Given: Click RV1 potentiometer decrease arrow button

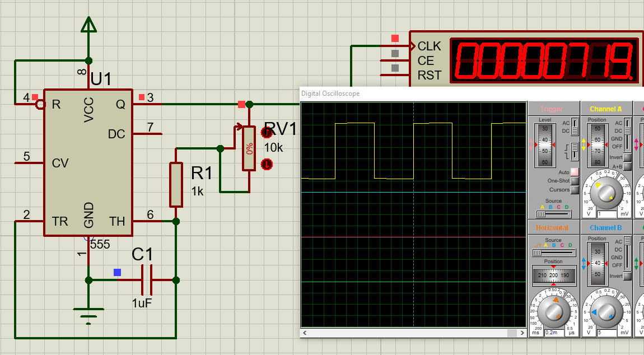Looking at the screenshot, I should pos(267,164).
